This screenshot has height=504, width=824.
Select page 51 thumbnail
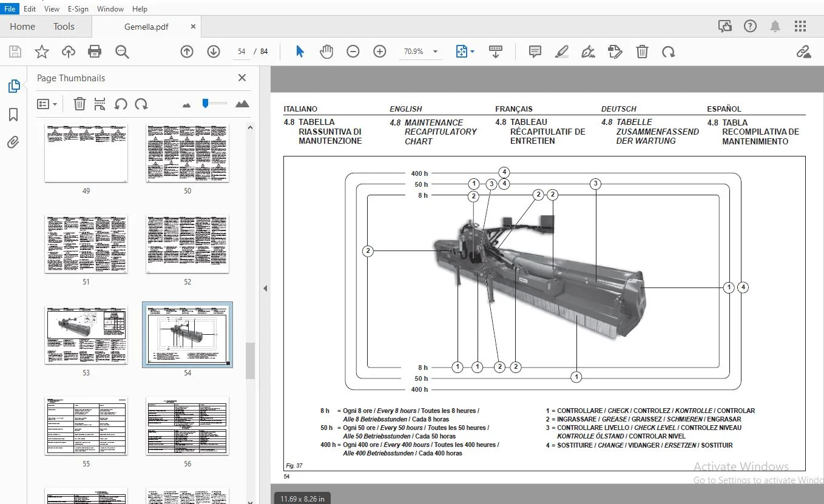[x=86, y=244]
